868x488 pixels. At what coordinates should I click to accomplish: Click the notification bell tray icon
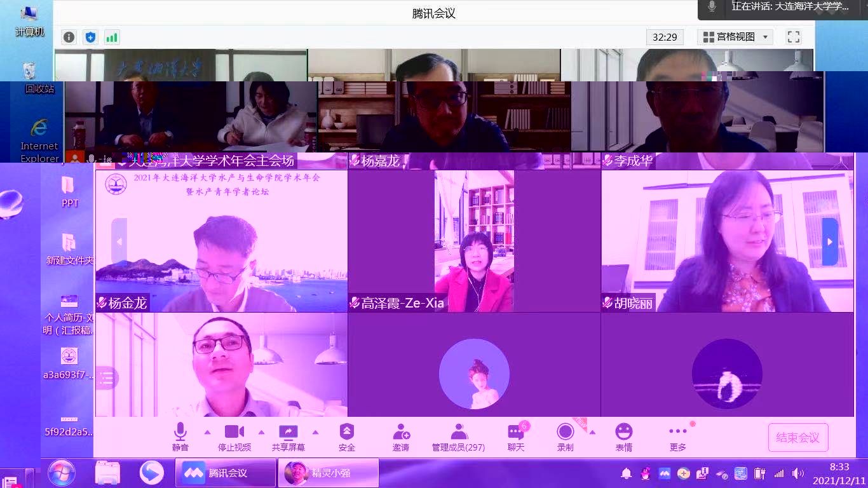click(627, 473)
